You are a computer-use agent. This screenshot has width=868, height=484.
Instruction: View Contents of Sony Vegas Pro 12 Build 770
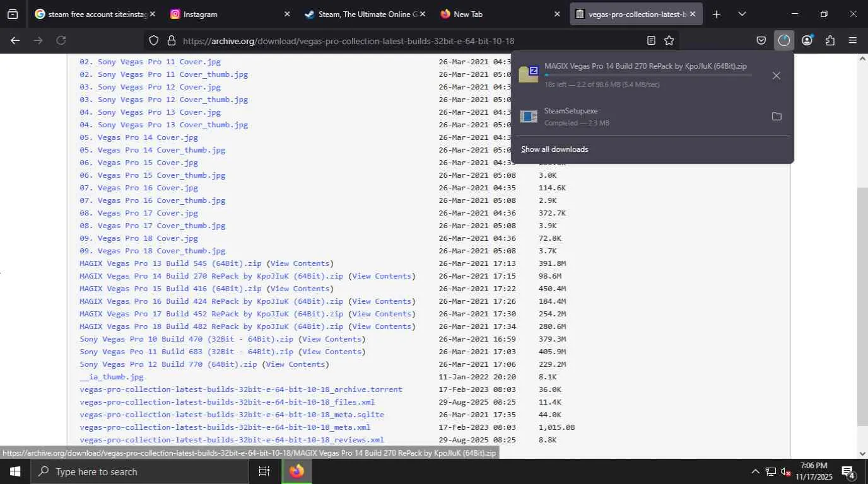296,364
